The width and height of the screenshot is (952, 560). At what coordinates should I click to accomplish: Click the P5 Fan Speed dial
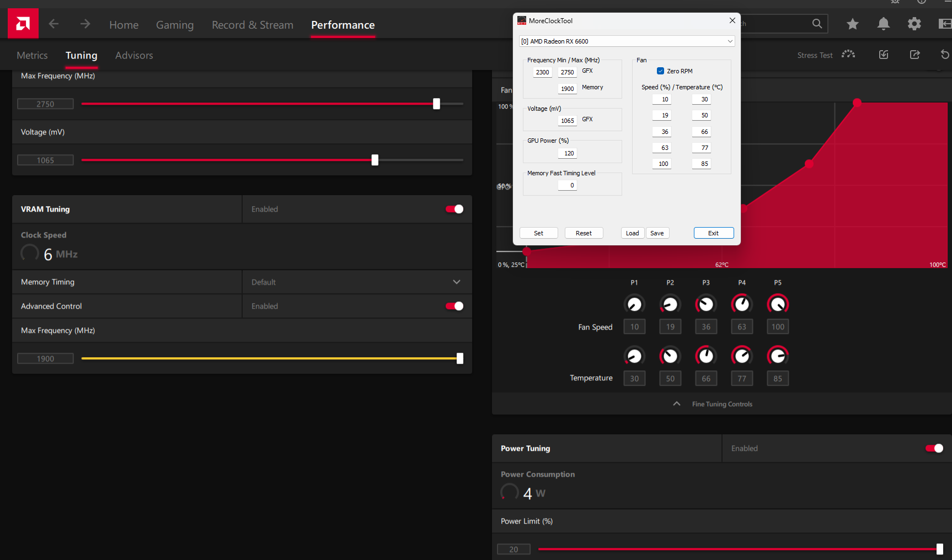778,304
